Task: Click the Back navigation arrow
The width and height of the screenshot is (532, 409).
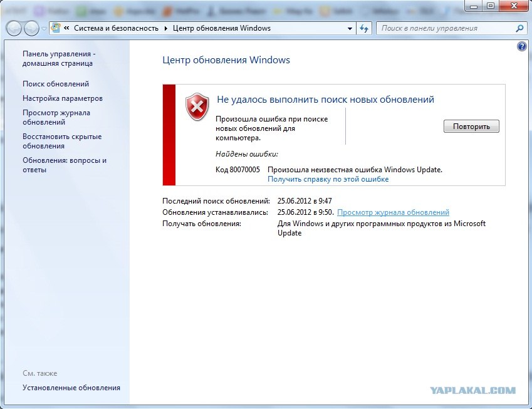Action: (14, 28)
